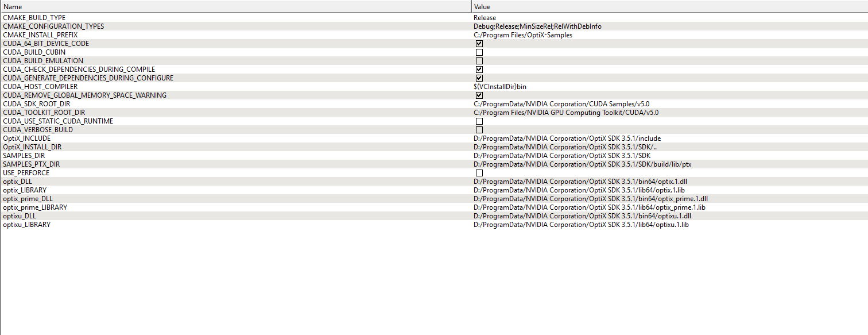Edit the C:/Program Files/OptiX-Samples value
The height and width of the screenshot is (335, 868).
pyautogui.click(x=523, y=35)
